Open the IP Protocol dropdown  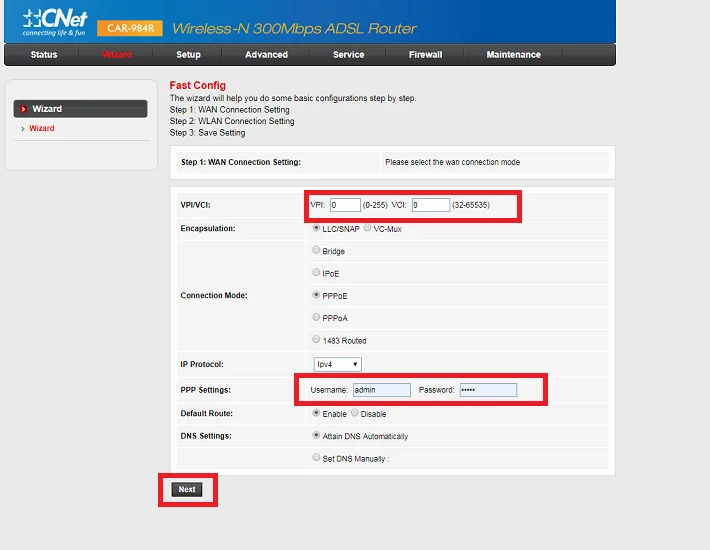coord(338,364)
